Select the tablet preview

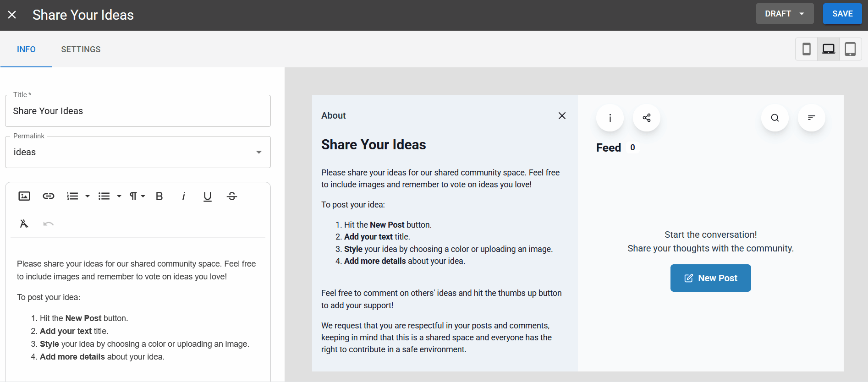851,49
